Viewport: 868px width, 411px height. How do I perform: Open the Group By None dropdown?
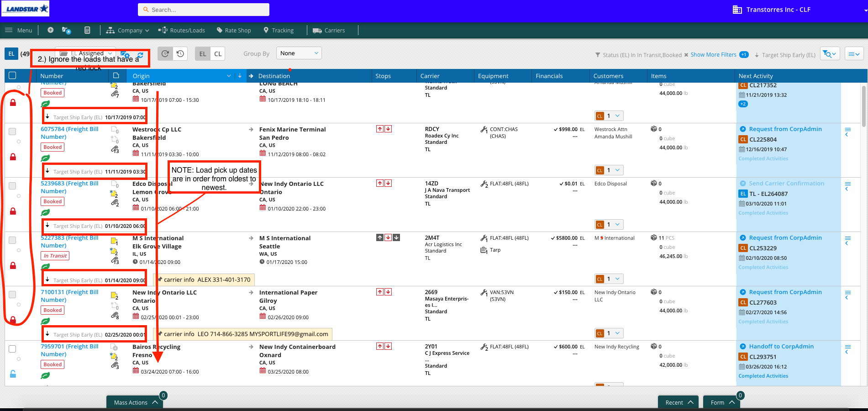tap(299, 53)
